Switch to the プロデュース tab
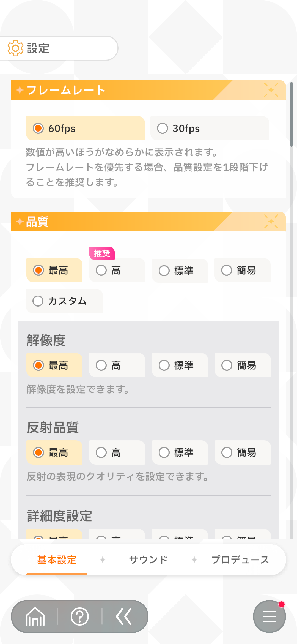Viewport: 297px width, 644px height. (240, 560)
